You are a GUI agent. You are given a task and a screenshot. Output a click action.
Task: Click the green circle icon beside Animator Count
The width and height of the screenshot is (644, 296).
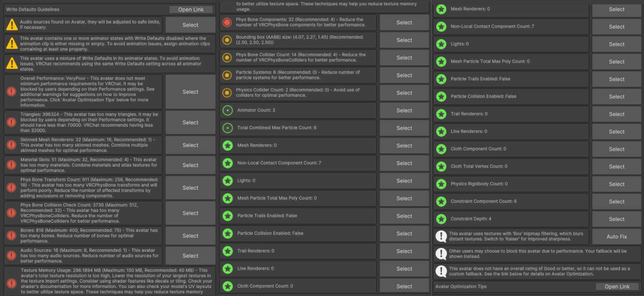tap(228, 110)
